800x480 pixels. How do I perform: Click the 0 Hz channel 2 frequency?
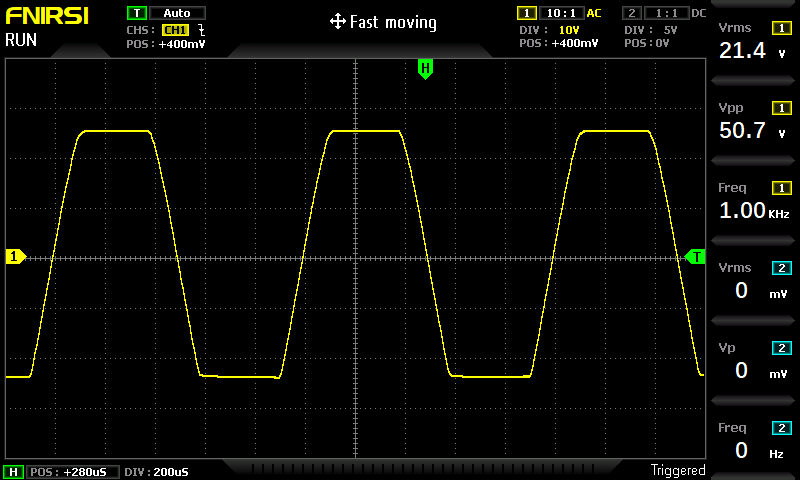point(759,450)
